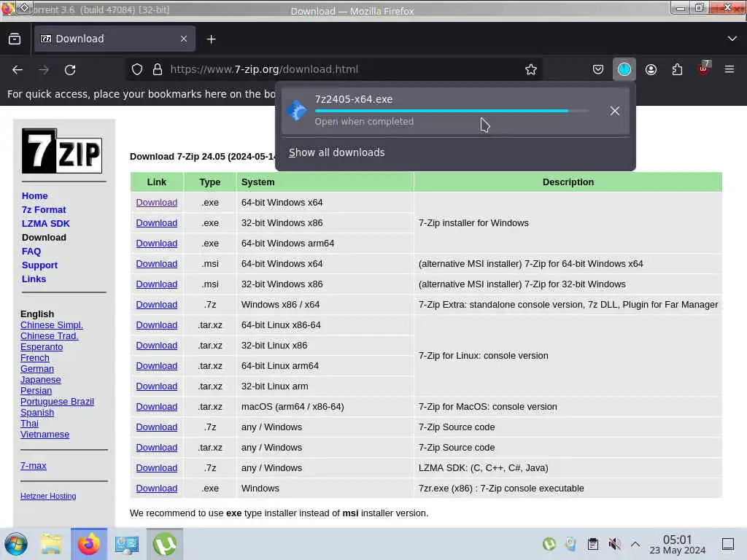
Task: Open the Links page
Action: (34, 279)
